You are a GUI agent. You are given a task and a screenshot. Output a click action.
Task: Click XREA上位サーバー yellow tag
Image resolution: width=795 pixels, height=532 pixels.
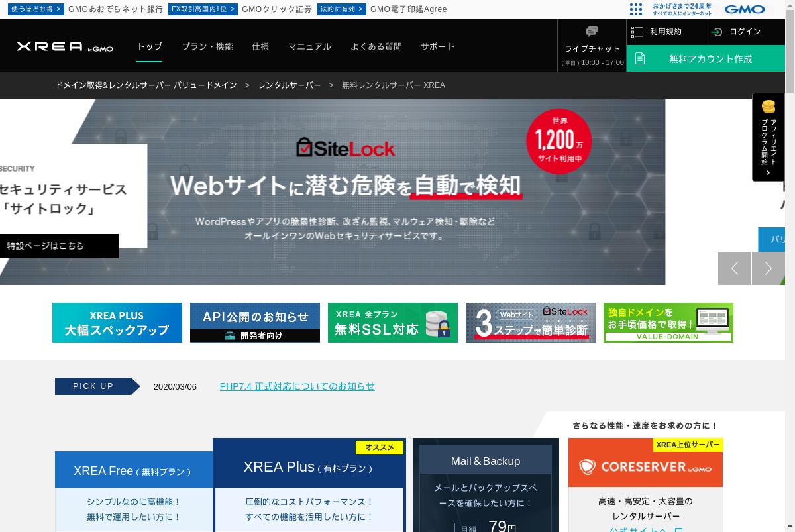[688, 445]
